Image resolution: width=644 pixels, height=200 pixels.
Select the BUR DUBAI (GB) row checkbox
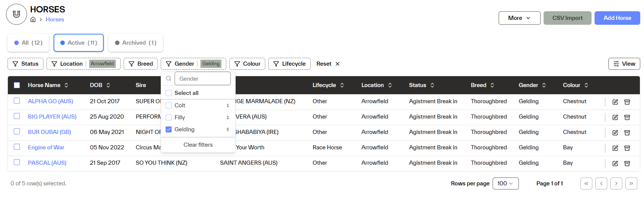[17, 131]
